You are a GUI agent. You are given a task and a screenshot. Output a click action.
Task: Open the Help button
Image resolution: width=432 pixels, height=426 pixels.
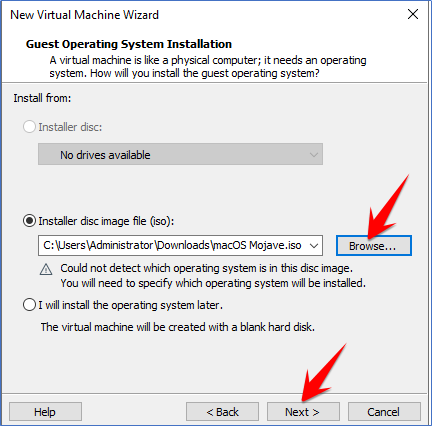point(45,412)
